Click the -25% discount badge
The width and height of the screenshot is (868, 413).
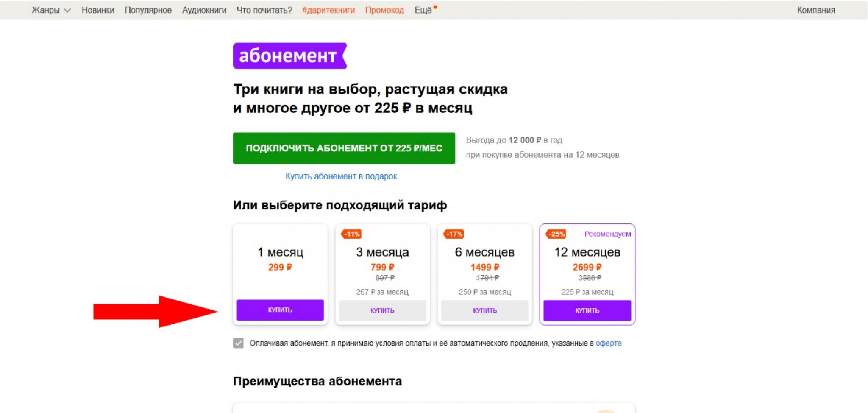(x=556, y=234)
